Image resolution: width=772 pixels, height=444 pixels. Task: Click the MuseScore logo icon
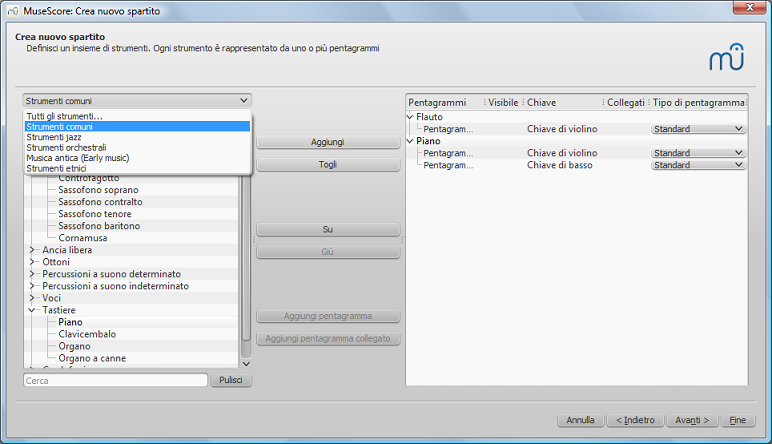click(735, 56)
